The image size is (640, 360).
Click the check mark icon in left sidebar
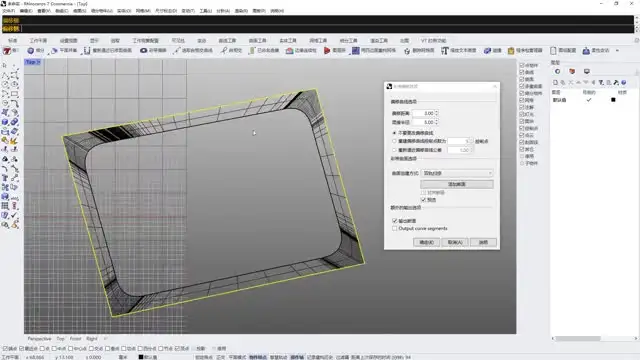tap(14, 216)
